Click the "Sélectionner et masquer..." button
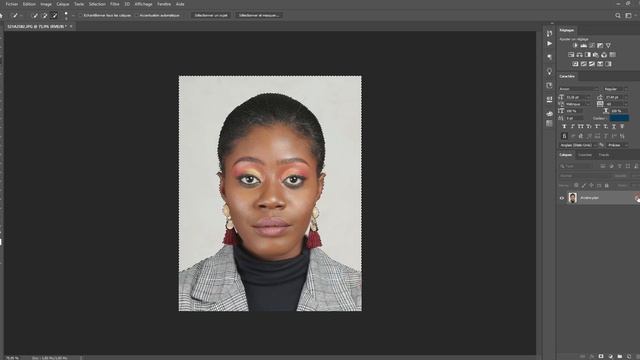 [x=259, y=16]
